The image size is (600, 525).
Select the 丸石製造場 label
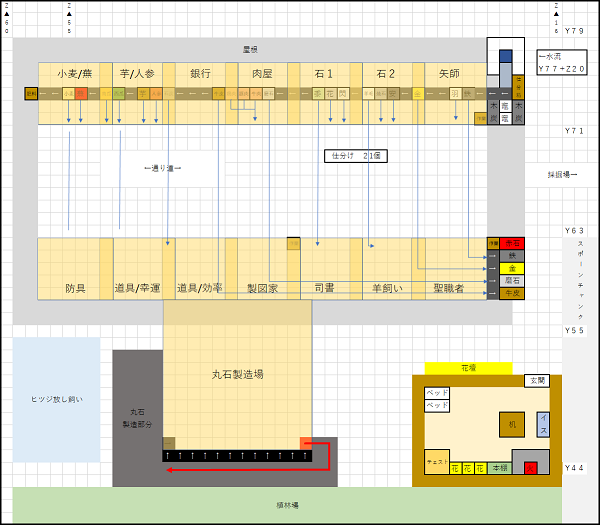238,374
